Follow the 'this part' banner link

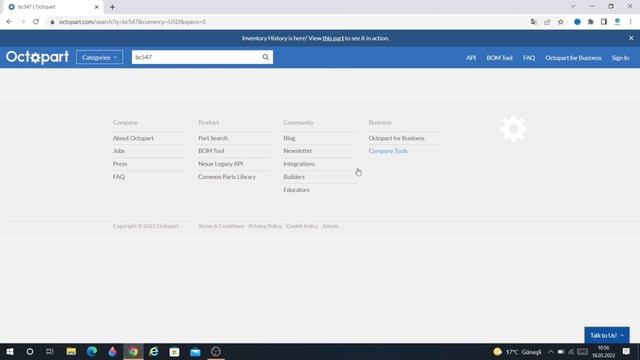coord(333,38)
